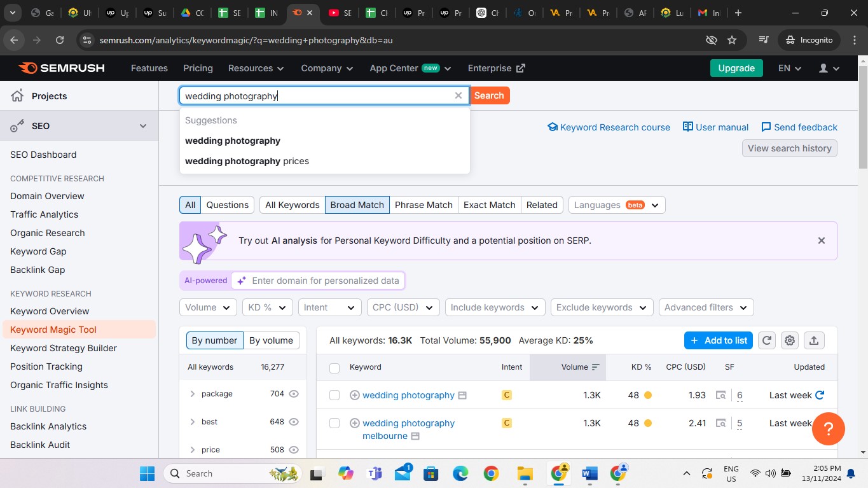
Task: Select the Broad Match tab
Action: [x=357, y=205]
